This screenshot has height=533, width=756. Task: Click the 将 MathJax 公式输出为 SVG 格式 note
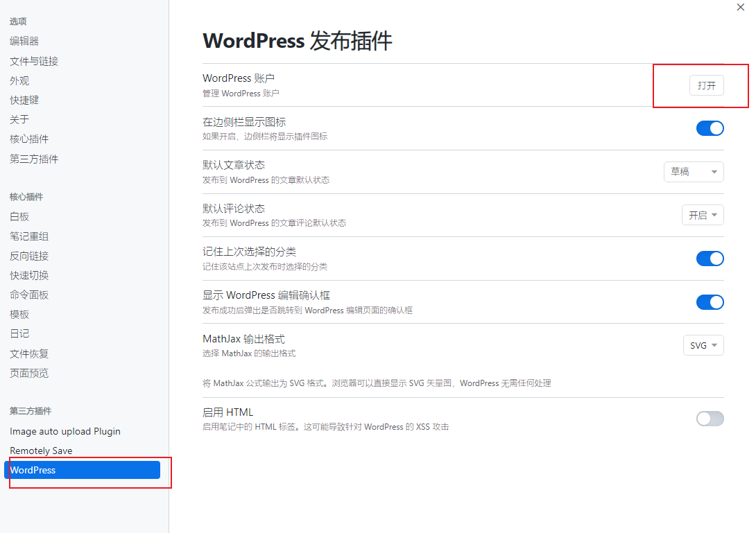(377, 383)
